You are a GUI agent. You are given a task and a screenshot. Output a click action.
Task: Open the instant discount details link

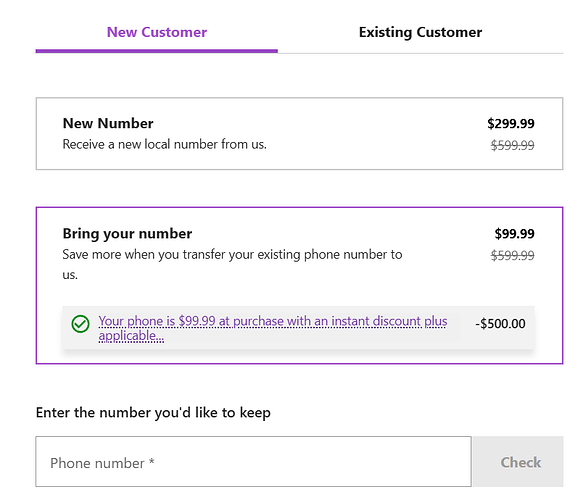[x=273, y=328]
